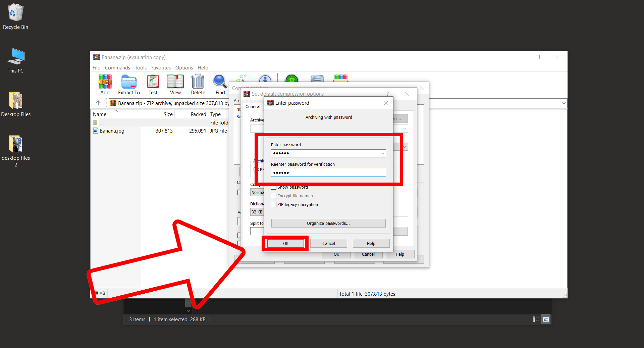
Task: Enable the Encrypt file names checkbox
Action: (x=274, y=196)
